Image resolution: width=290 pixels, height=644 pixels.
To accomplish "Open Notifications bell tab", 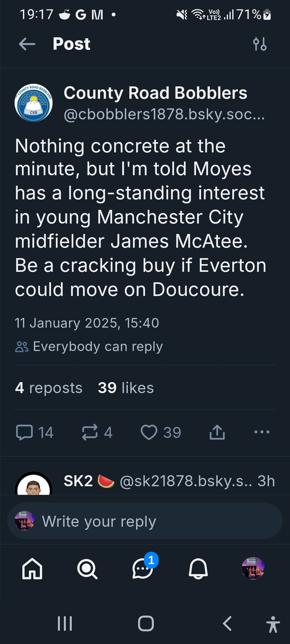I will click(198, 568).
